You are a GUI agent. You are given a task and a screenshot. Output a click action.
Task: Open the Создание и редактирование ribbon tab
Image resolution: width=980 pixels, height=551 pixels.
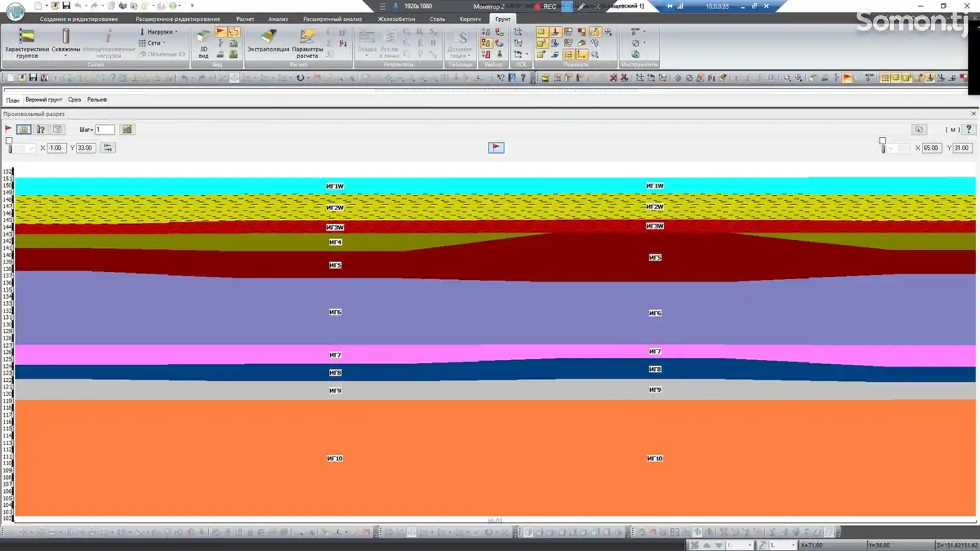pos(79,19)
